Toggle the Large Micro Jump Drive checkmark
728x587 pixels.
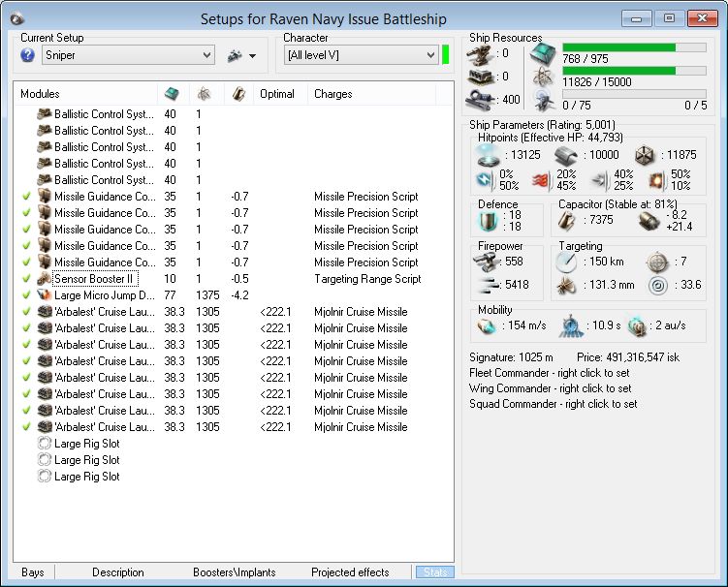coord(26,295)
